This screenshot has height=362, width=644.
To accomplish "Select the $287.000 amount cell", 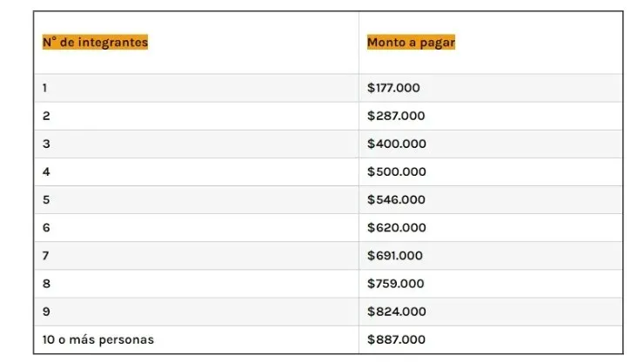I will pyautogui.click(x=396, y=116).
